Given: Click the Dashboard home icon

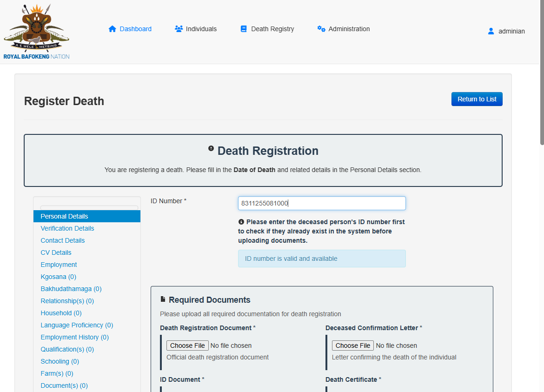Looking at the screenshot, I should coord(112,29).
